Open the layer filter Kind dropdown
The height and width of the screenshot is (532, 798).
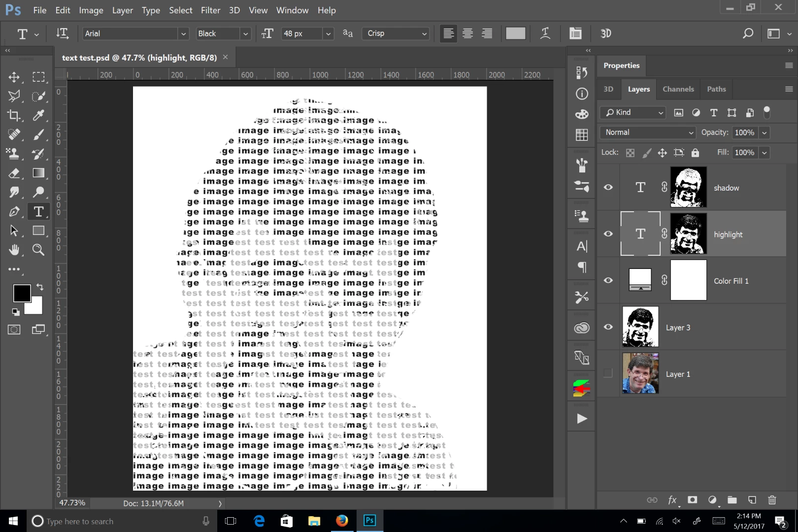pyautogui.click(x=633, y=113)
